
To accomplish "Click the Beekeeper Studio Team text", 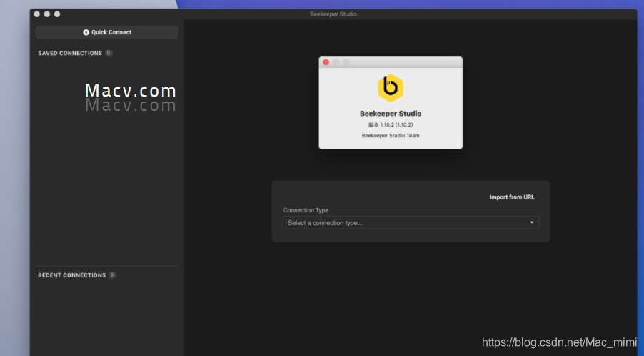I will 391,135.
